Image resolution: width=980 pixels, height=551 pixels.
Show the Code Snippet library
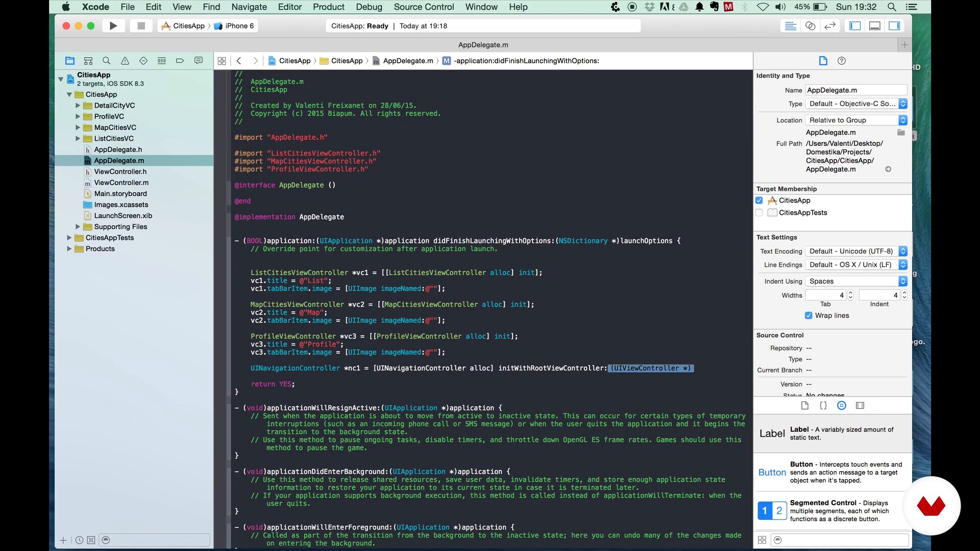[823, 406]
